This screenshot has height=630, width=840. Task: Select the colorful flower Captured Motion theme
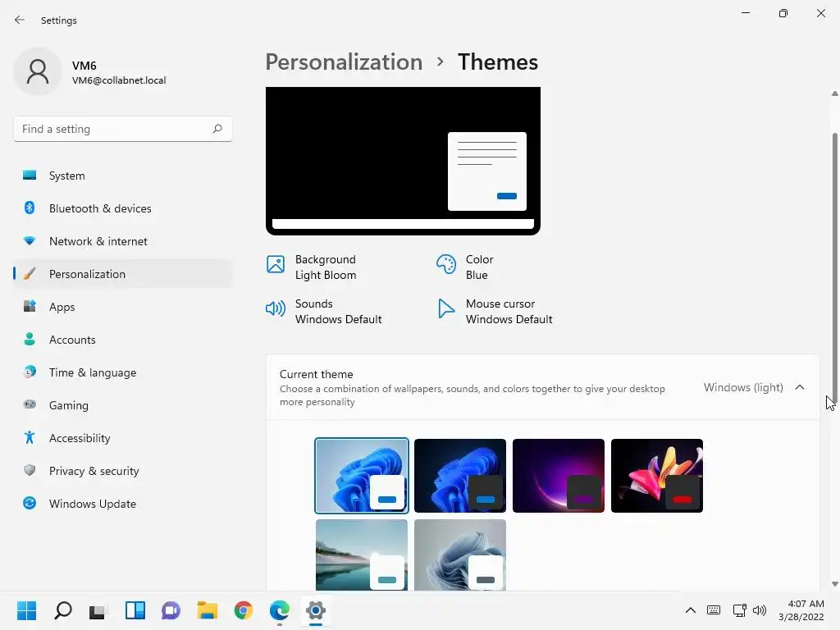(657, 476)
